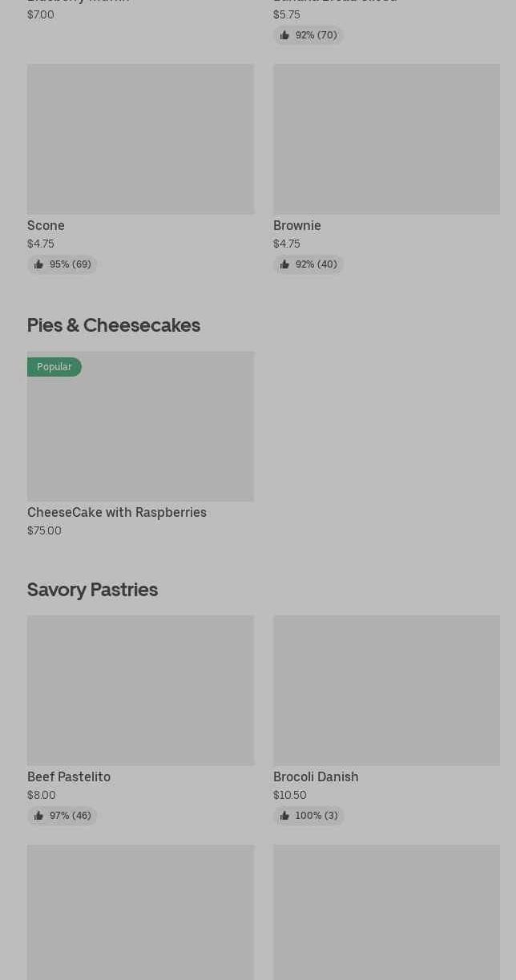Open the Brownie item image

coord(386,139)
